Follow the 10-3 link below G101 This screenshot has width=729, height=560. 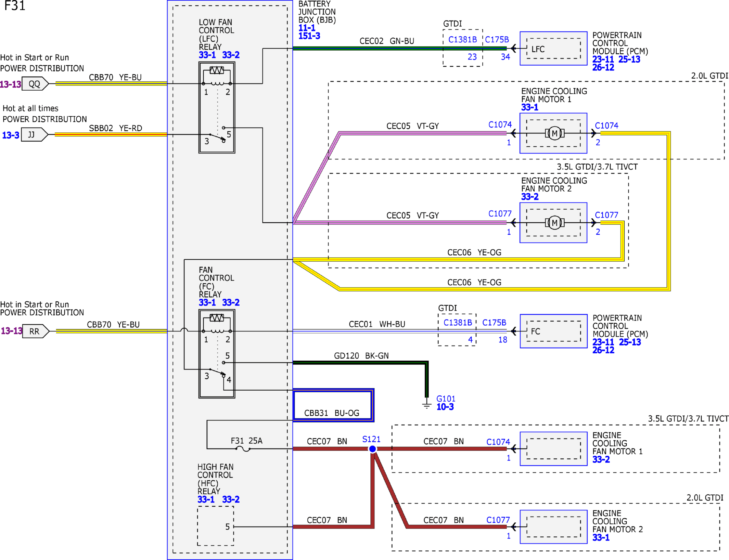point(445,407)
